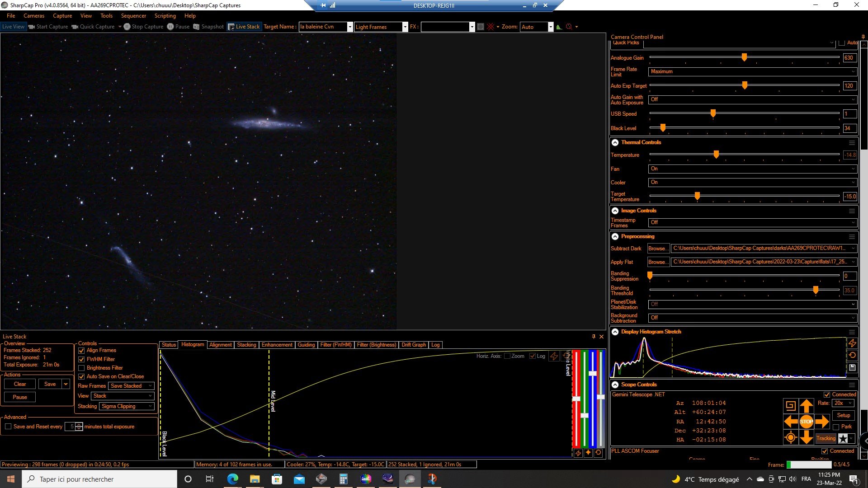Slew the telescope up with the up arrow
This screenshot has height=488, width=868.
click(x=806, y=406)
